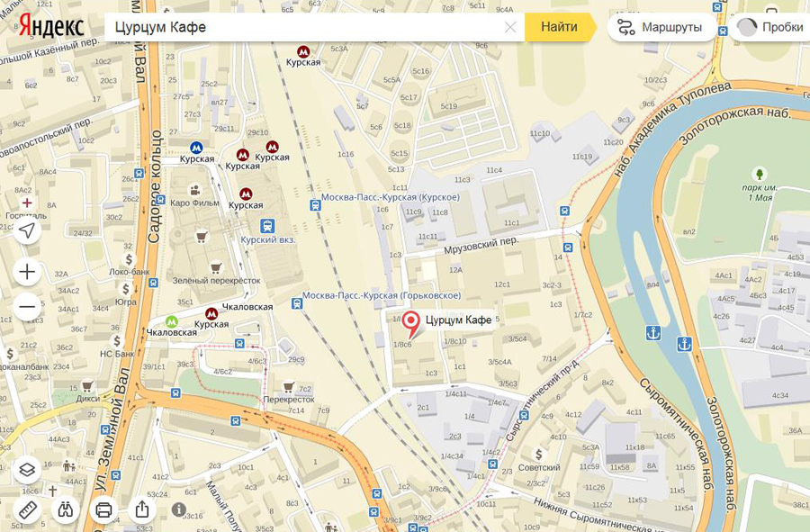Image resolution: width=810 pixels, height=532 pixels.
Task: Open panoramas with the binoculars icon
Action: pyautogui.click(x=66, y=509)
